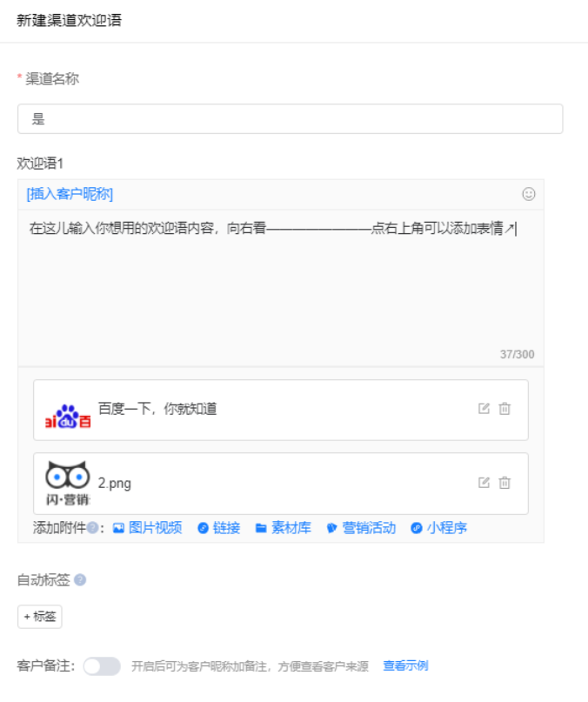Open the 查看示例 link
Viewport: 588px width, 702px height.
pos(405,665)
